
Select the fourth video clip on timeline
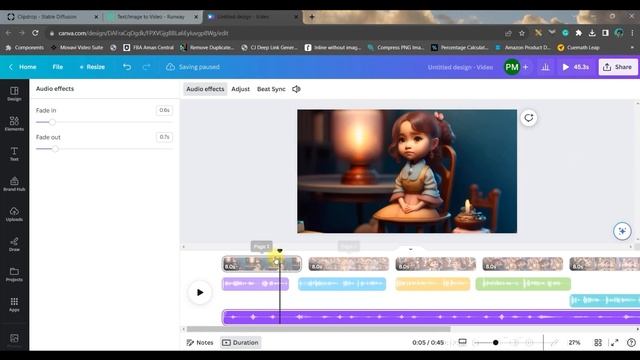523,264
